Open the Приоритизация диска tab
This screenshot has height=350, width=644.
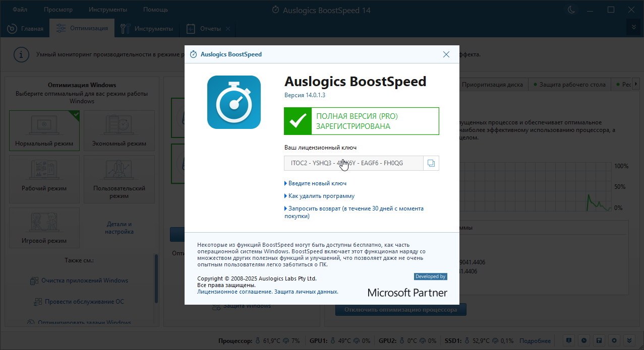coord(492,84)
